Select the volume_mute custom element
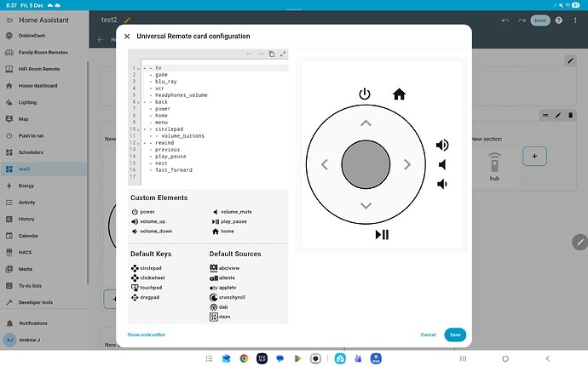This screenshot has height=366, width=588. 232,212
